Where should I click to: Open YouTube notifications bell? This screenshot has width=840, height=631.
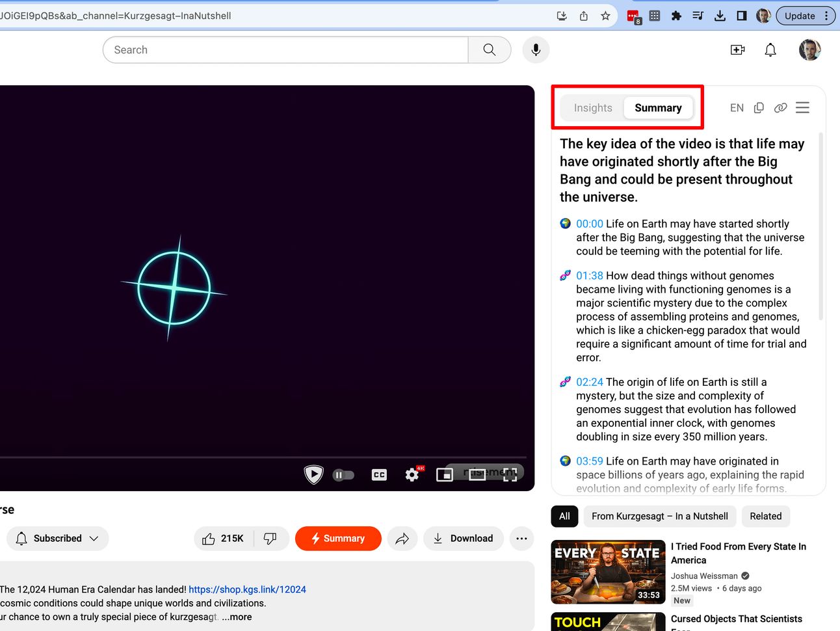coord(770,49)
